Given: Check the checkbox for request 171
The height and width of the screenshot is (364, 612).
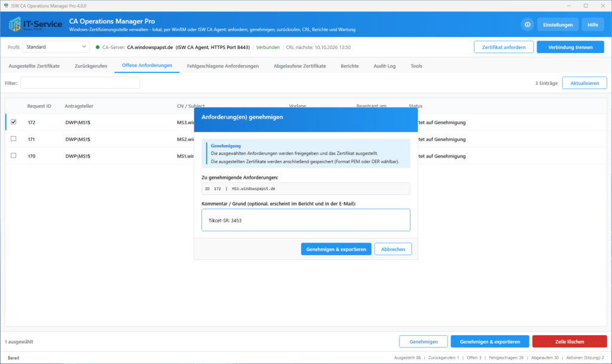Looking at the screenshot, I should point(14,139).
